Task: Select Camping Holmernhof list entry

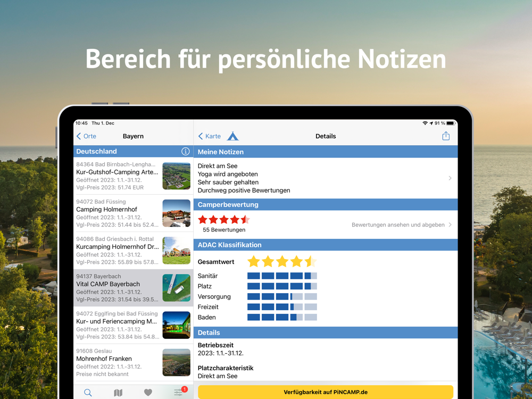Action: (x=134, y=213)
